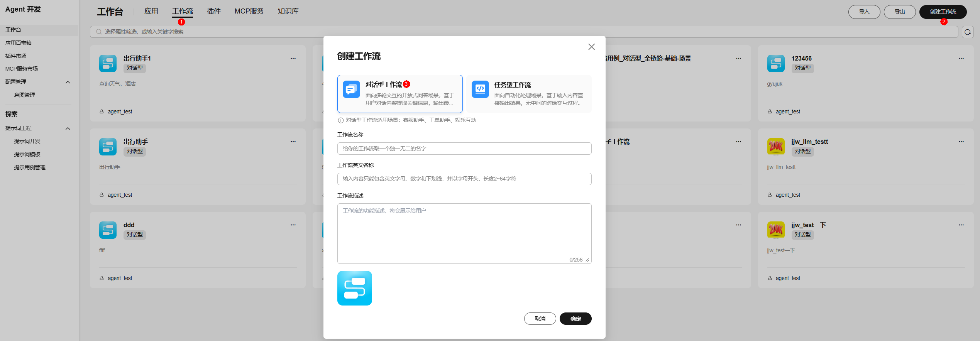Open the MCP服务 tab
Image resolution: width=980 pixels, height=341 pixels.
249,11
